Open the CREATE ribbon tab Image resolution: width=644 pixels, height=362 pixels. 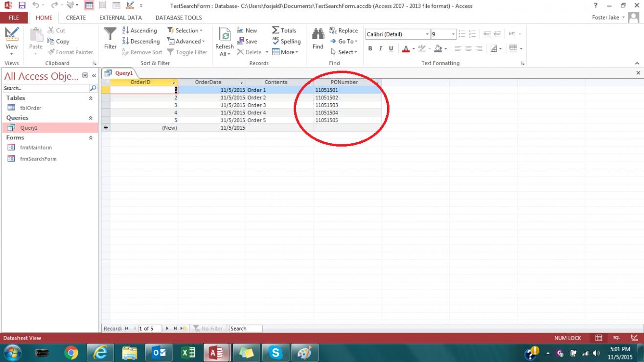[76, 18]
